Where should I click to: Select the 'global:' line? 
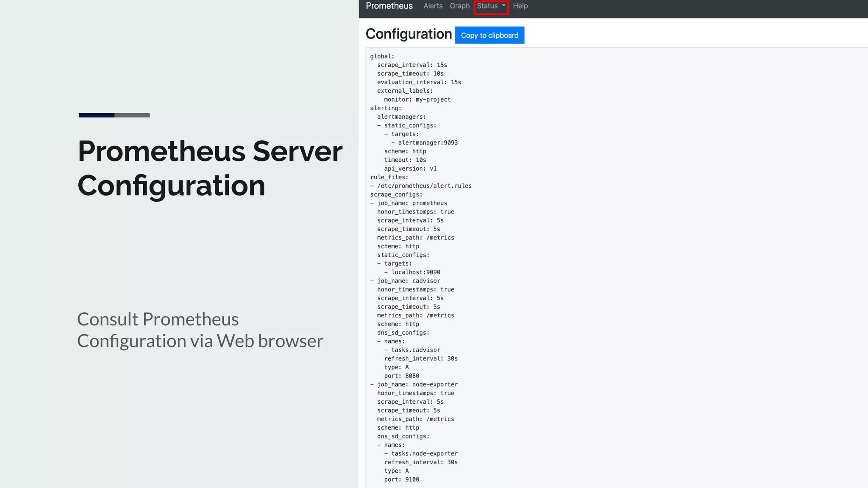[382, 56]
